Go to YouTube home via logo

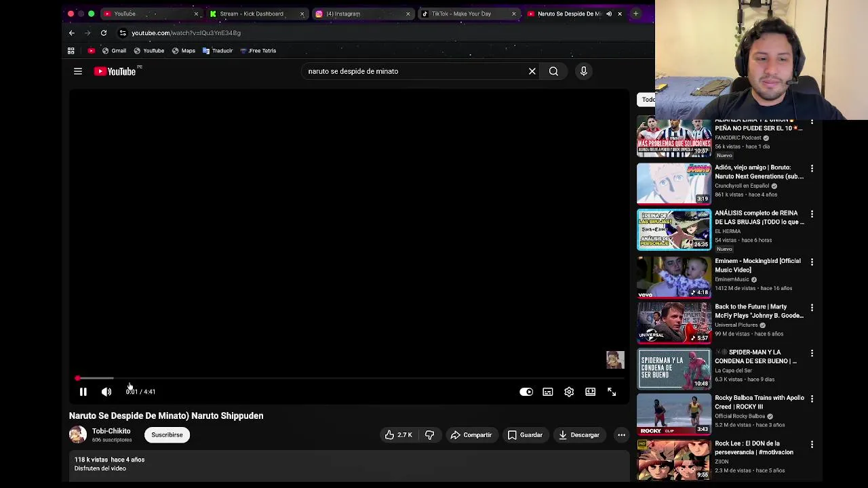[115, 71]
